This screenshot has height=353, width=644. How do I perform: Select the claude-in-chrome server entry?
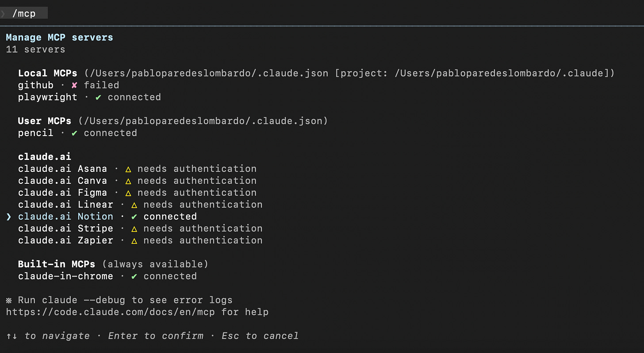[107, 276]
